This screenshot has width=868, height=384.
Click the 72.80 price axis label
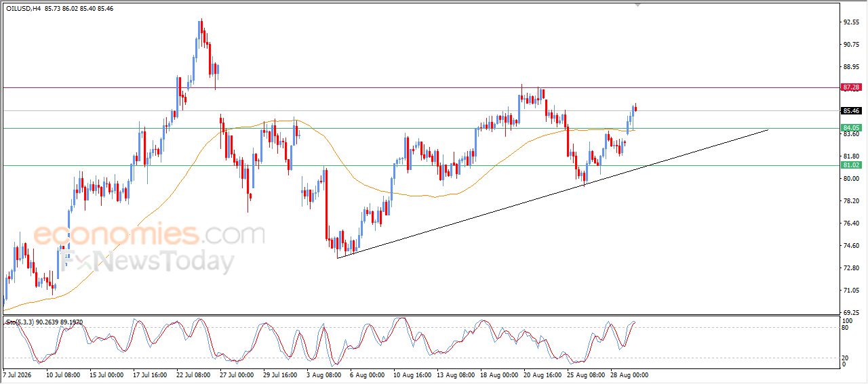pos(851,268)
